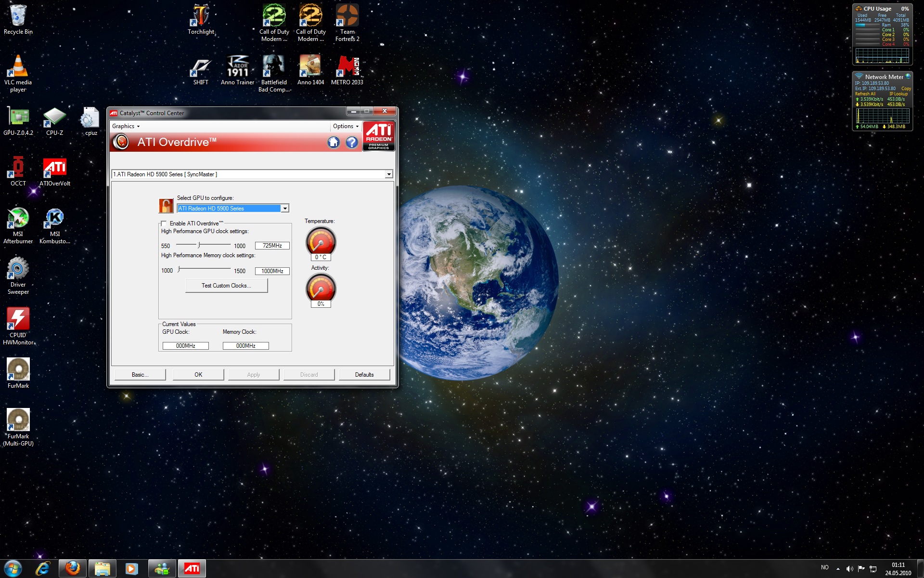Select the cpuz file icon
Image resolution: width=924 pixels, height=578 pixels.
[x=90, y=121]
